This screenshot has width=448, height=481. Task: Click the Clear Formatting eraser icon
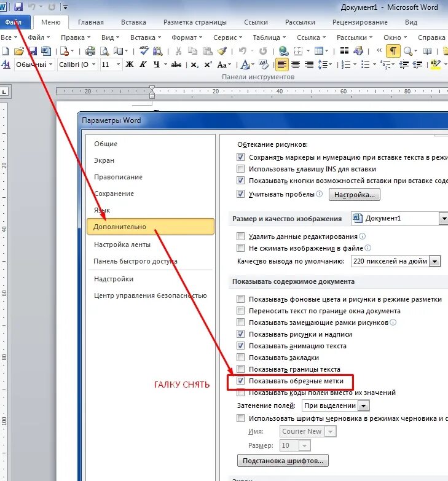coord(264,65)
